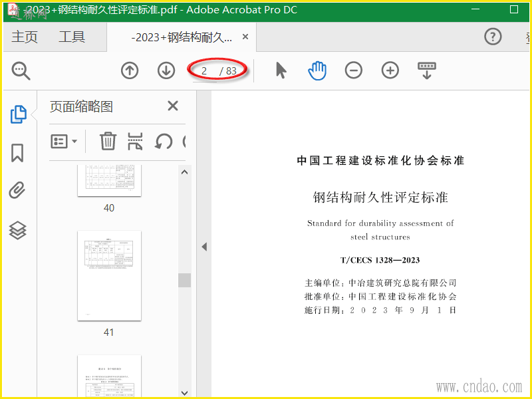Screen dimensions: 532x399
Task: Click the thumbnail panel scrollbar handle
Action: click(x=185, y=280)
